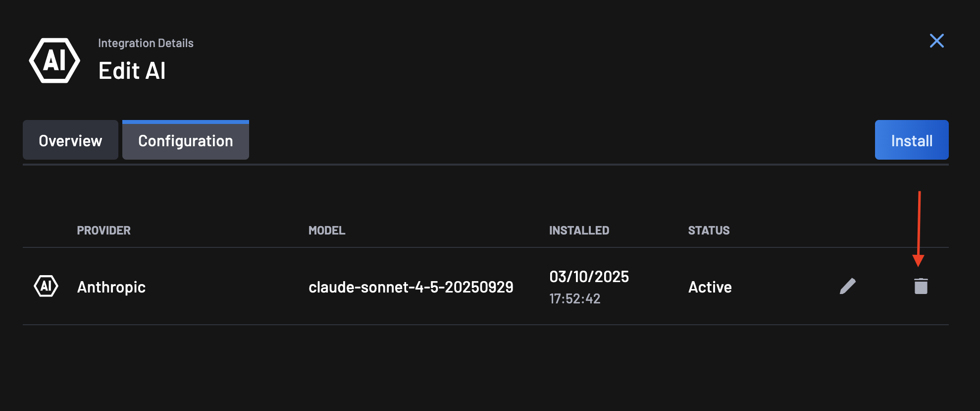The image size is (980, 411).
Task: Click the INSTALLED column header
Action: tap(579, 230)
